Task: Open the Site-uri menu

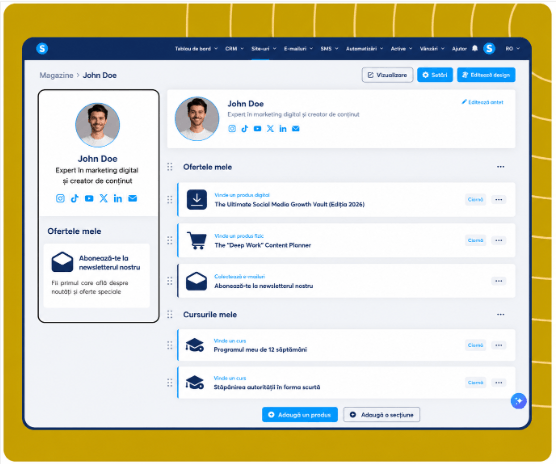Action: (x=263, y=49)
